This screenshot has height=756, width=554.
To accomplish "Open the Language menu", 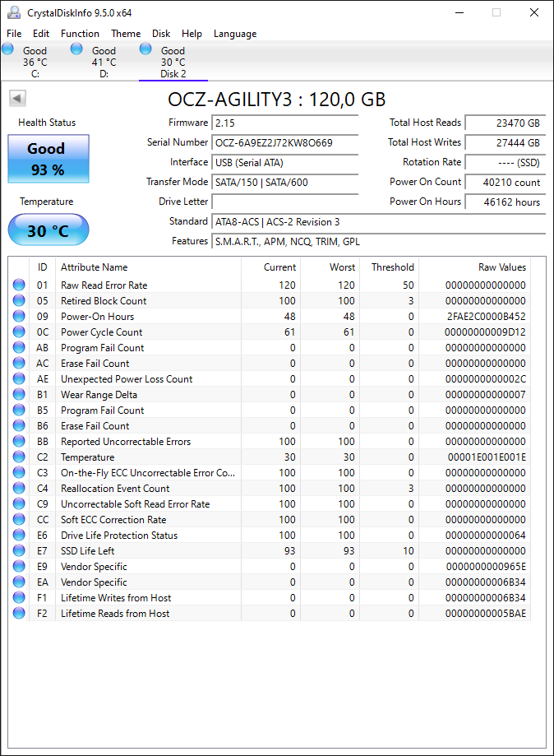I will 235,33.
